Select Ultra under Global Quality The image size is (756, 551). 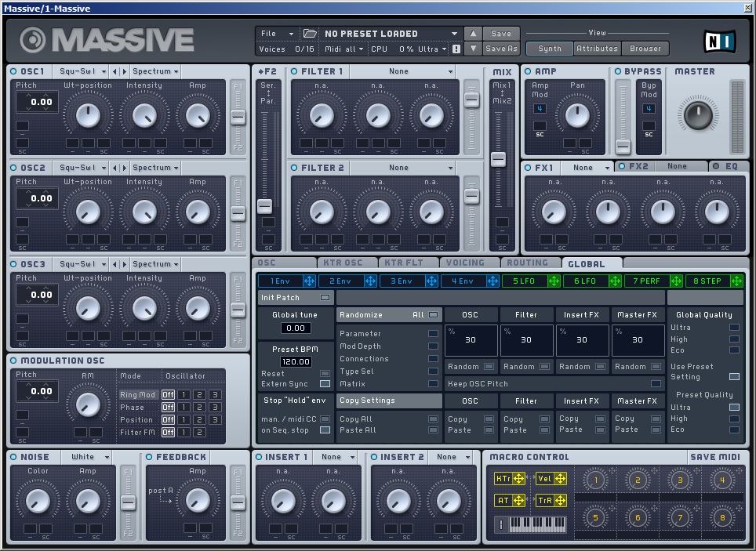734,328
